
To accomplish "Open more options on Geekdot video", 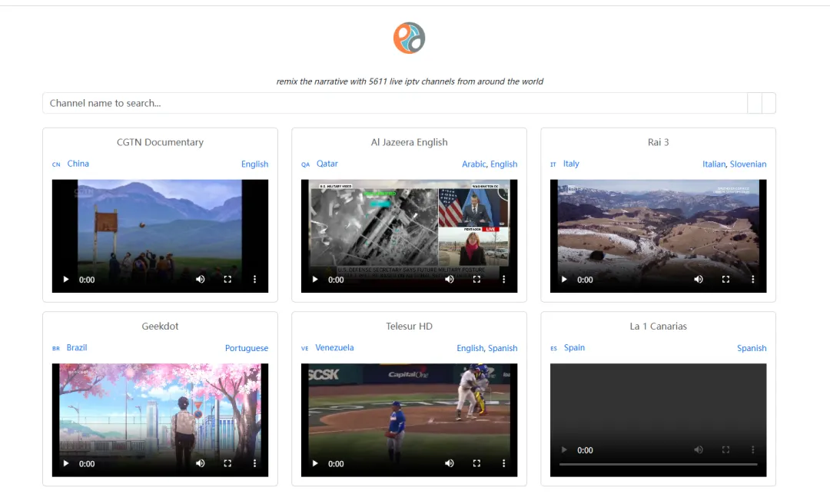I will [254, 464].
